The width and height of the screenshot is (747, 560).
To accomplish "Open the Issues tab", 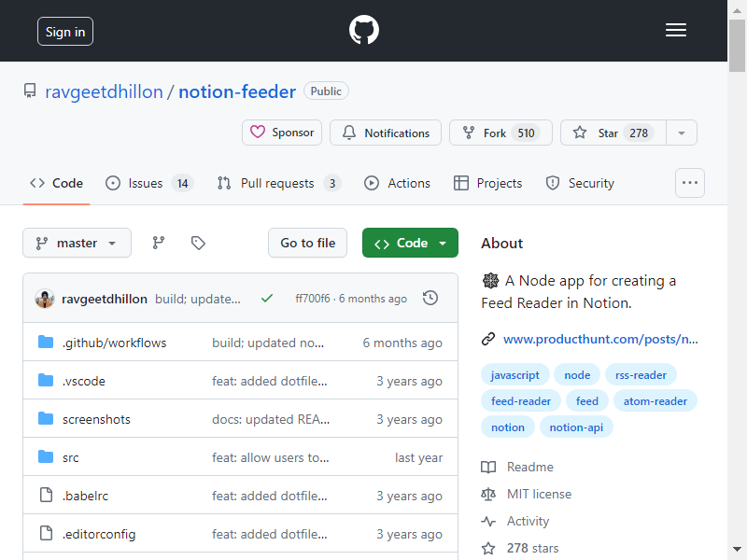I will [149, 183].
